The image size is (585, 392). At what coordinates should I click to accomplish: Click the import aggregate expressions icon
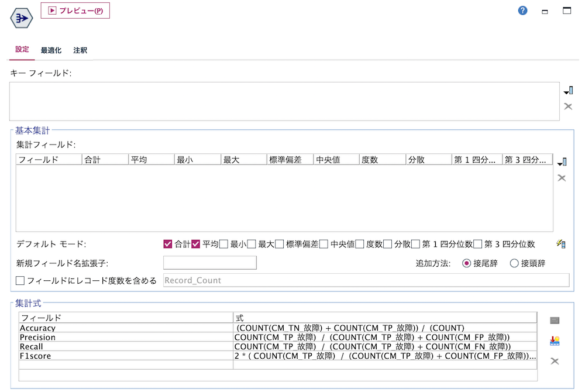(554, 340)
